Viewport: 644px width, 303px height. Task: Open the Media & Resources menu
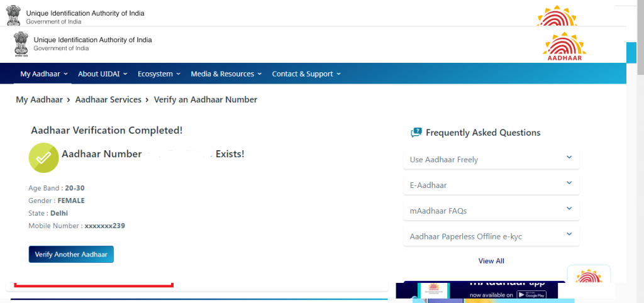click(226, 74)
